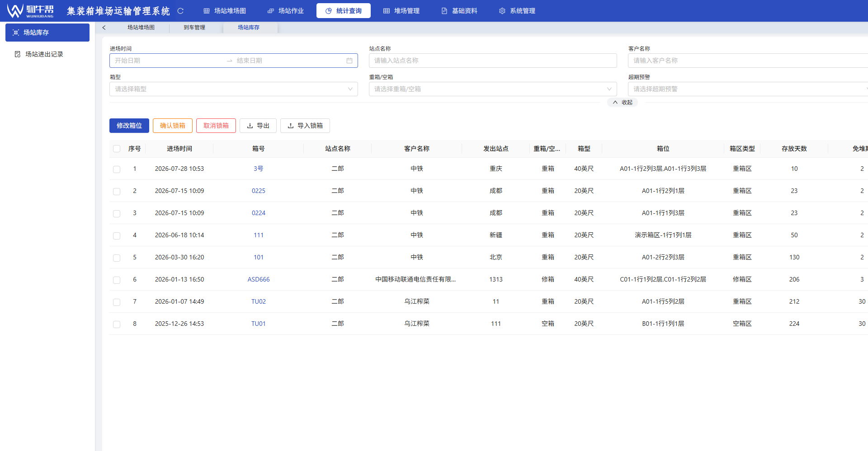Click the slot cell 演示箱区-1行1列1层
Viewport: 868px width, 451px height.
tap(663, 235)
